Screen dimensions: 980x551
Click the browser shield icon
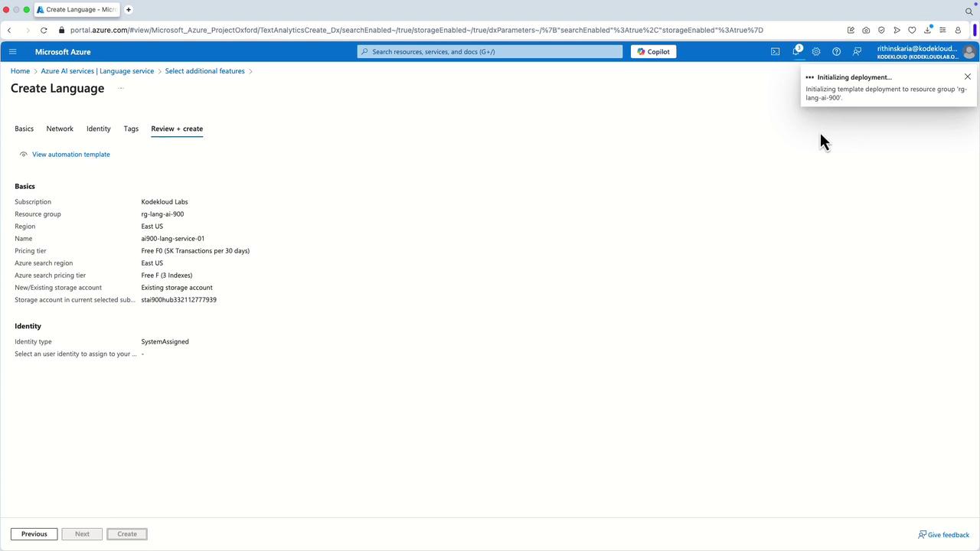tap(881, 31)
